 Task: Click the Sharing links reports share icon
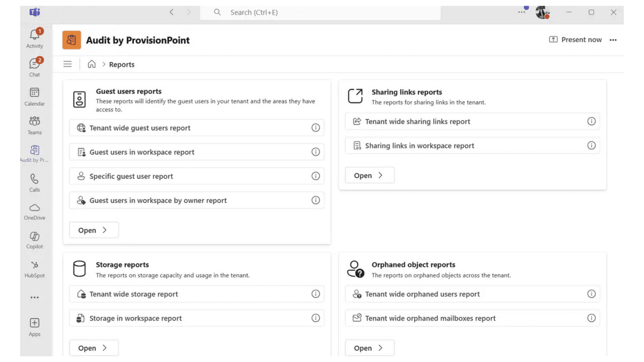[355, 96]
